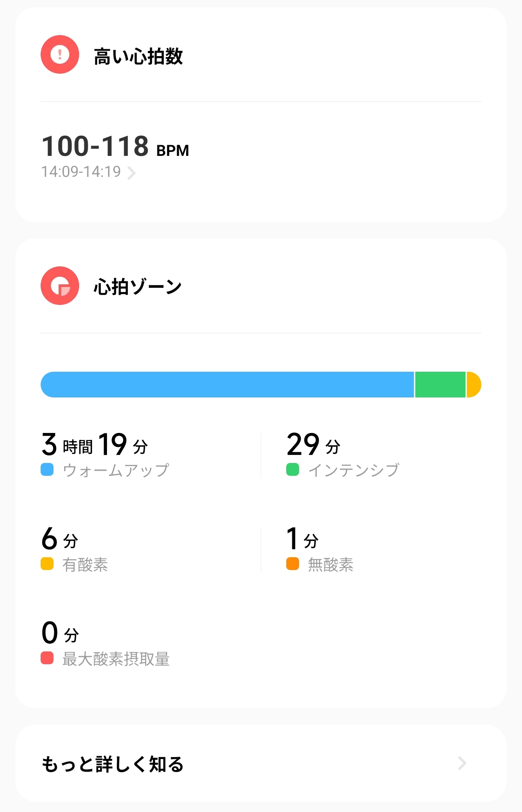Click the もっと詳しく知る link text
Screen dimensions: 522x812
pos(113,764)
